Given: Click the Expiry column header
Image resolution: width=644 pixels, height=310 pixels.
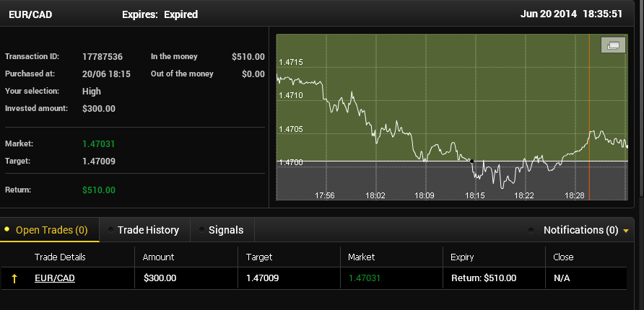Looking at the screenshot, I should point(462,257).
